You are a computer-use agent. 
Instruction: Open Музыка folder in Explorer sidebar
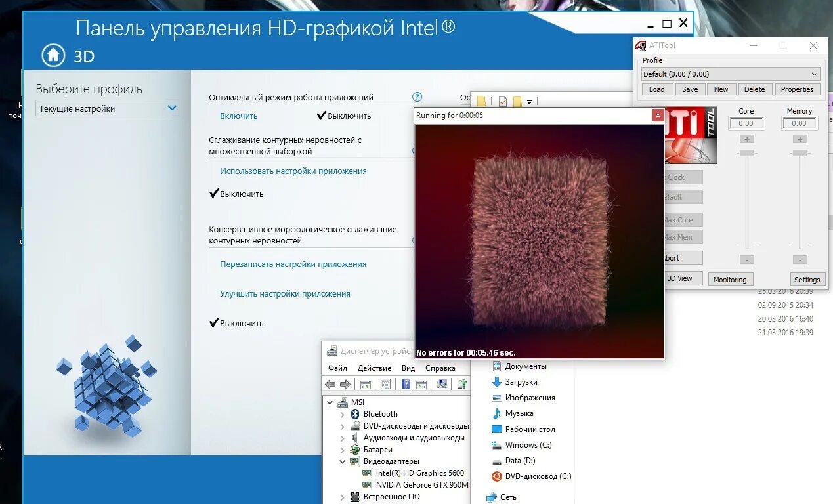click(512, 413)
